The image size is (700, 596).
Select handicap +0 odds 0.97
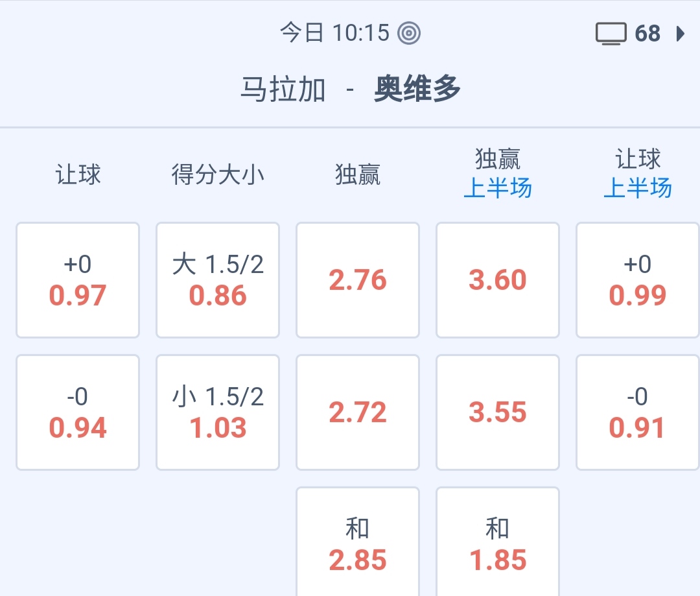[78, 280]
